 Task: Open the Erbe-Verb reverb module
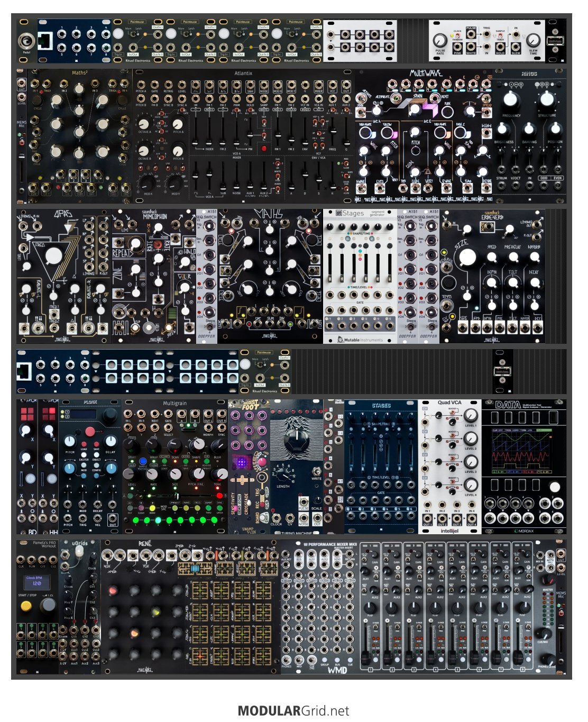492,276
